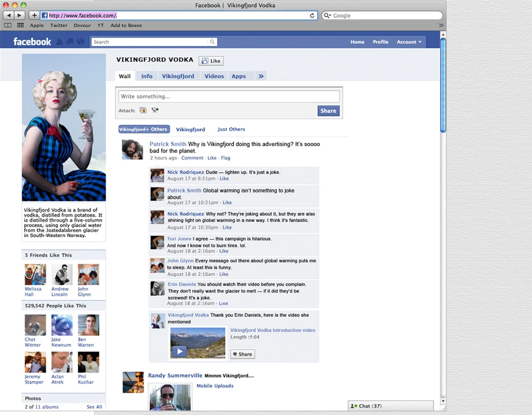Screen dimensions: 532x415
Task: Click the Google search field in Safari
Action: pos(383,15)
